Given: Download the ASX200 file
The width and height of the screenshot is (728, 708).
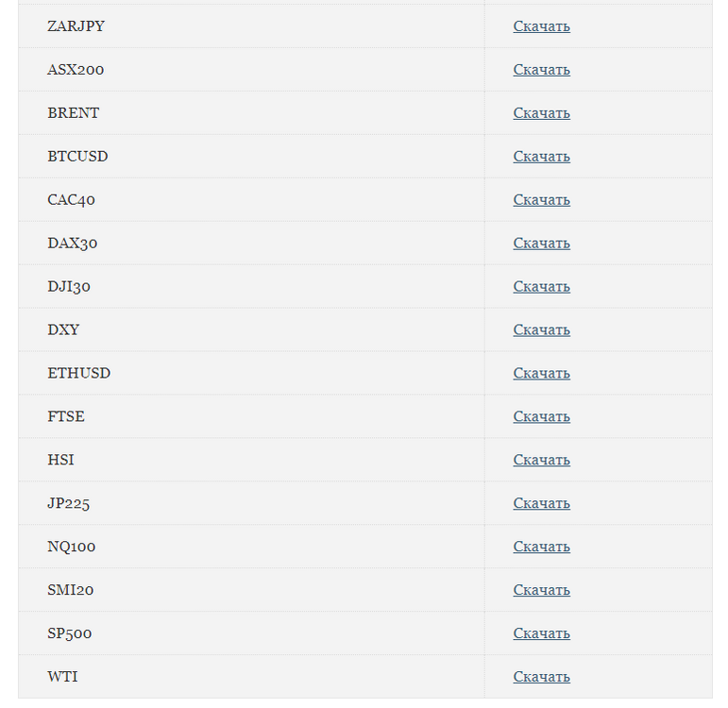Looking at the screenshot, I should point(541,70).
